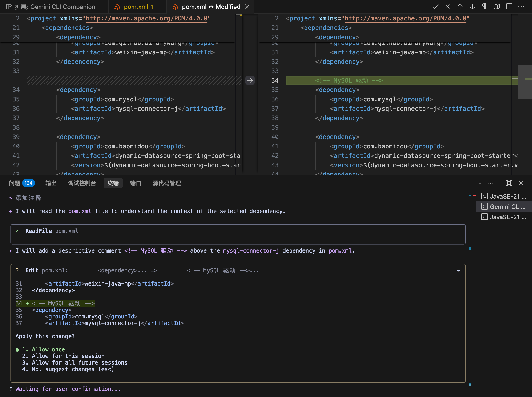This screenshot has width=532, height=397.
Task: Open the 调试控制台 debug console tab
Action: pos(82,183)
